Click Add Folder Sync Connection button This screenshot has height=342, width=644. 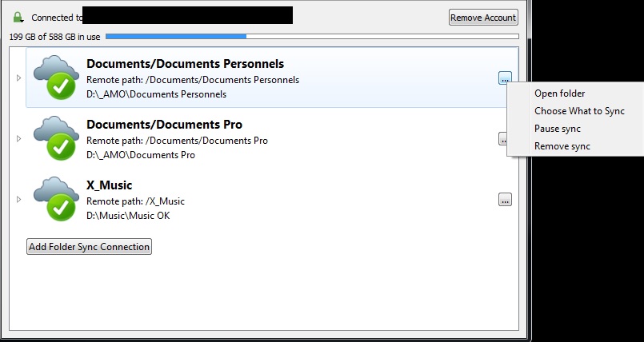coord(89,247)
